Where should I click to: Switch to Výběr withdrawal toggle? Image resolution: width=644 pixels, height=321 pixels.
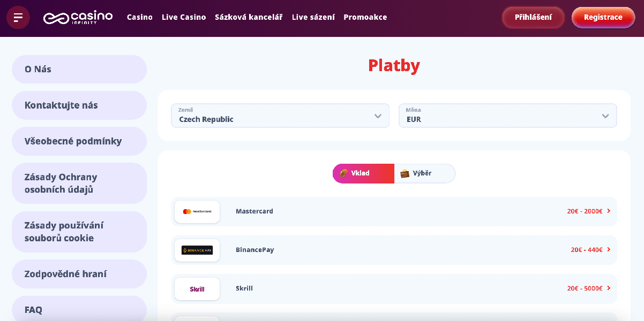(x=425, y=173)
